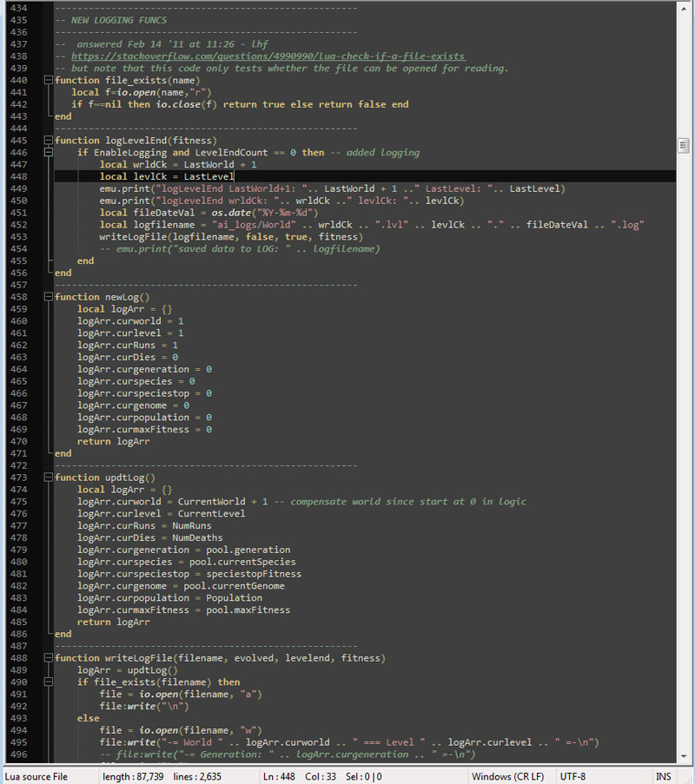
Task: Click the Lua source File status label
Action: (x=36, y=776)
